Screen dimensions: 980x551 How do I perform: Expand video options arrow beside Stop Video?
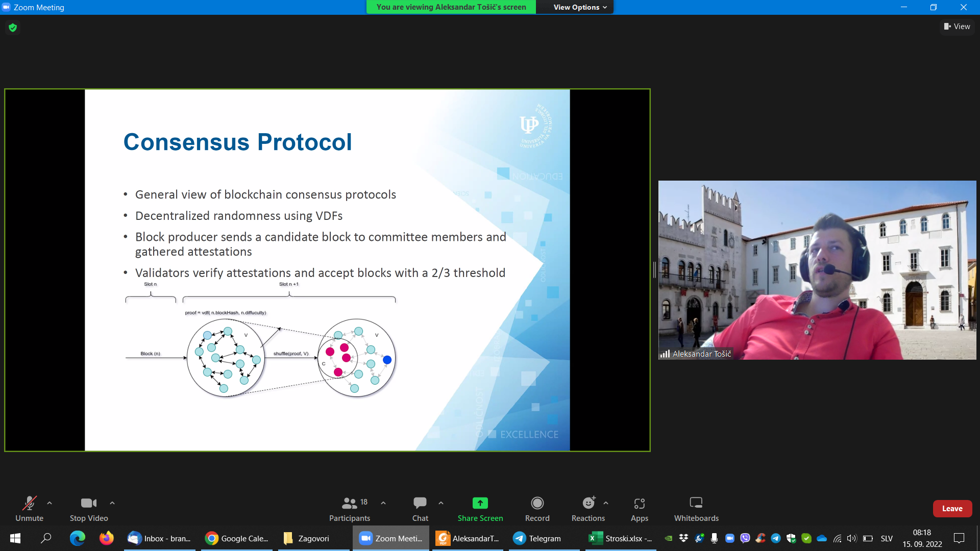click(x=112, y=503)
